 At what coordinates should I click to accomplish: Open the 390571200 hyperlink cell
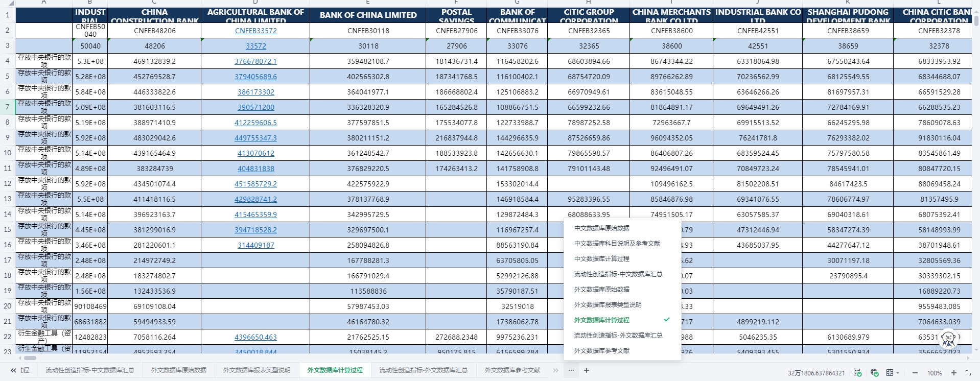point(255,107)
